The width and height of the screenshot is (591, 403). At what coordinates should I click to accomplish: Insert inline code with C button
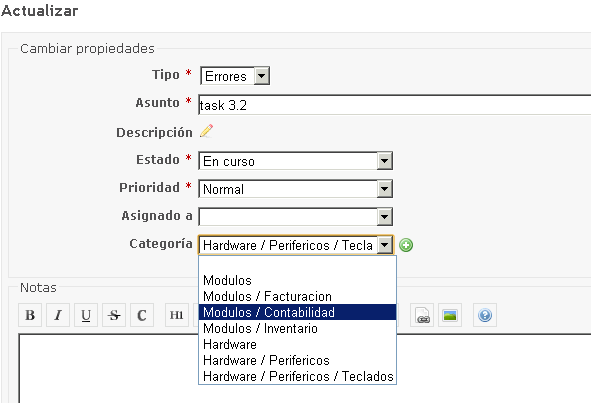pyautogui.click(x=142, y=315)
